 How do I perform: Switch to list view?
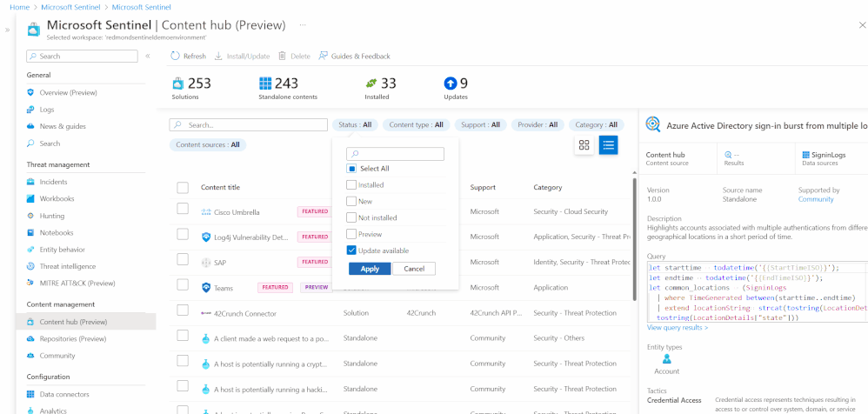tap(608, 145)
